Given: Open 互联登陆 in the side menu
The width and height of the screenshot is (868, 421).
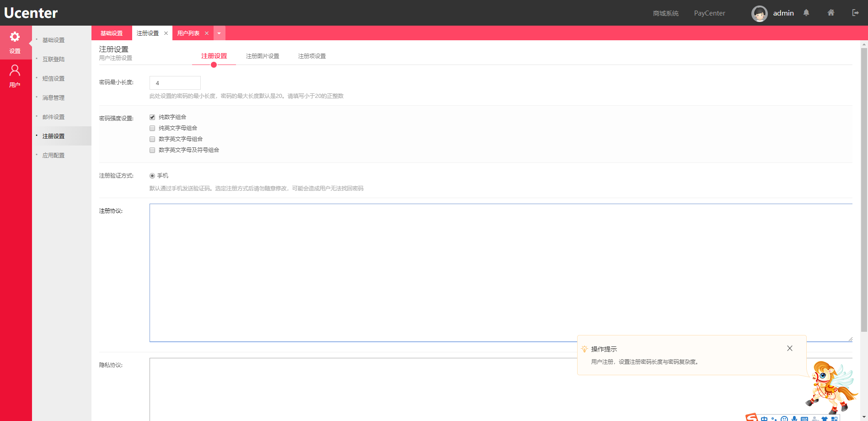Looking at the screenshot, I should (54, 59).
